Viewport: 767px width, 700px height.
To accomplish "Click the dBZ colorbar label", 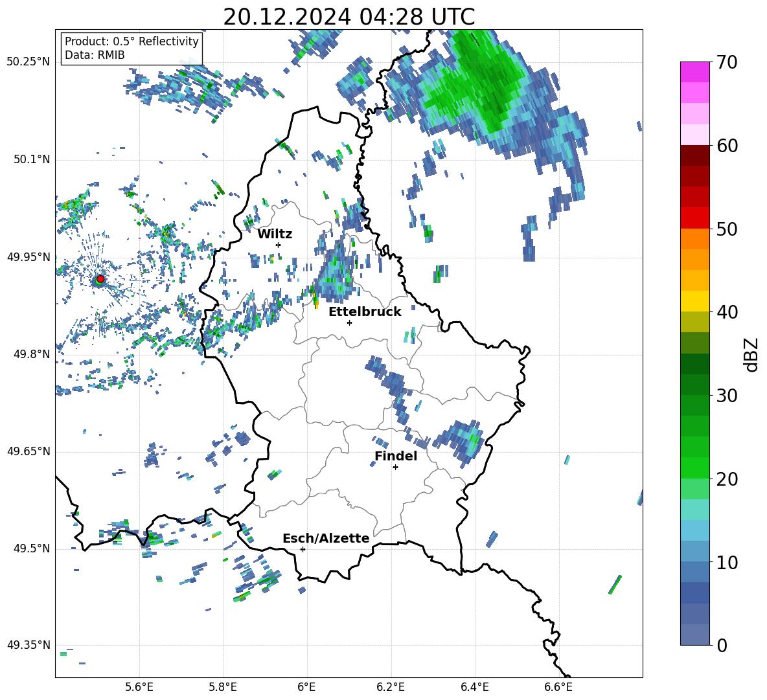I will pyautogui.click(x=752, y=354).
